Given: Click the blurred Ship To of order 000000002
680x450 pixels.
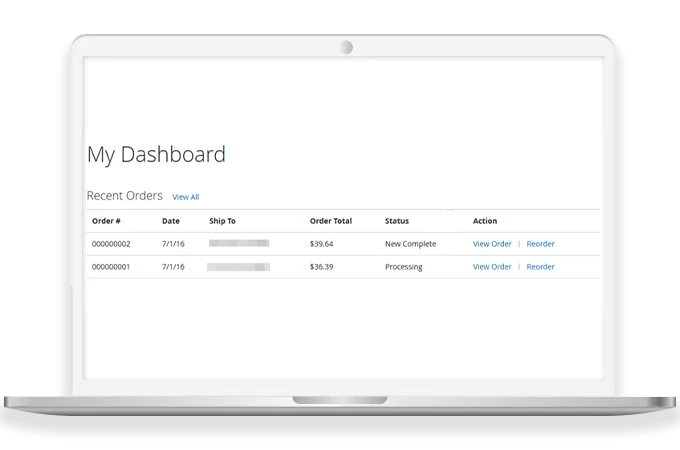Looking at the screenshot, I should click(239, 243).
